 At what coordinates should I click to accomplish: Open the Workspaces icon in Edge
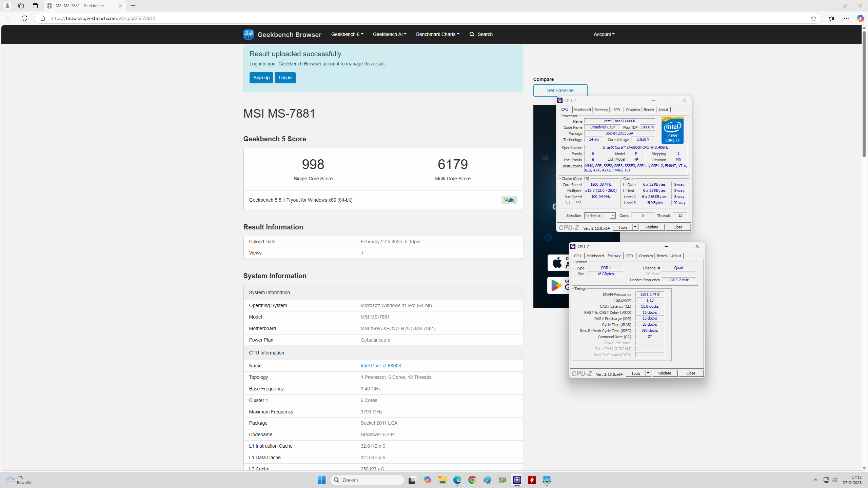21,6
